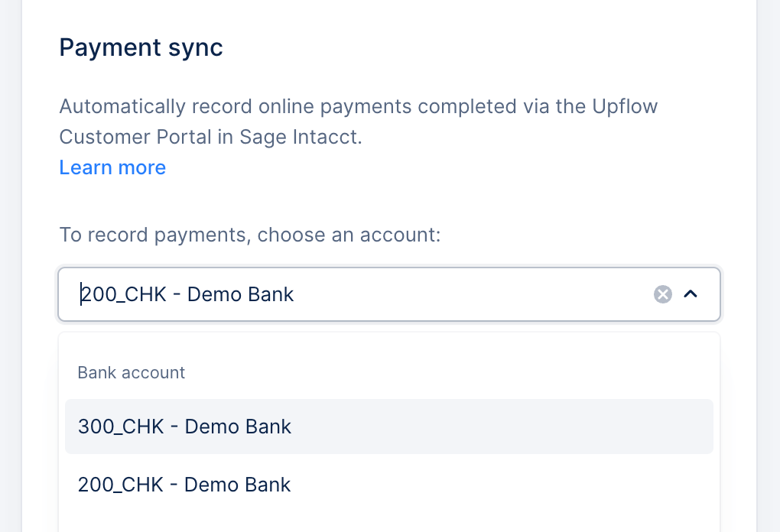Click the upward-pointing chevron beside the clear icon
Image resolution: width=780 pixels, height=532 pixels.
pyautogui.click(x=691, y=294)
